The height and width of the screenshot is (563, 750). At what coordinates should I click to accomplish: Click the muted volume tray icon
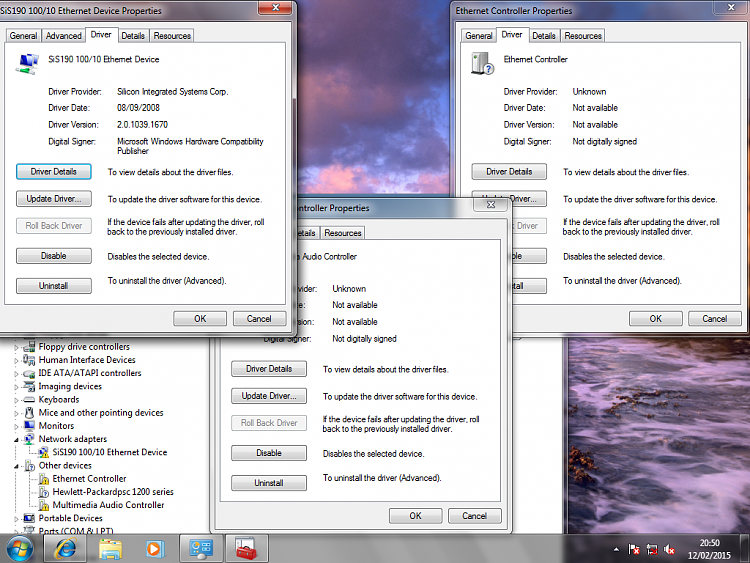point(669,550)
